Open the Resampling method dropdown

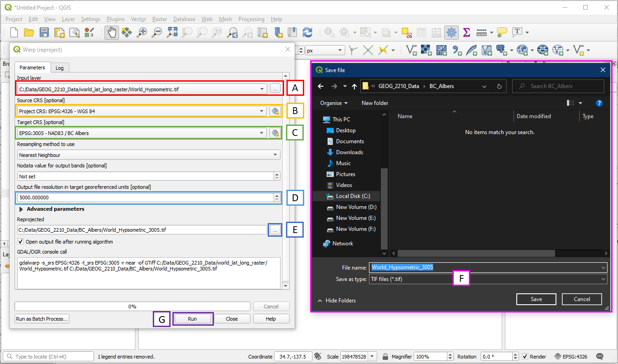[148, 155]
